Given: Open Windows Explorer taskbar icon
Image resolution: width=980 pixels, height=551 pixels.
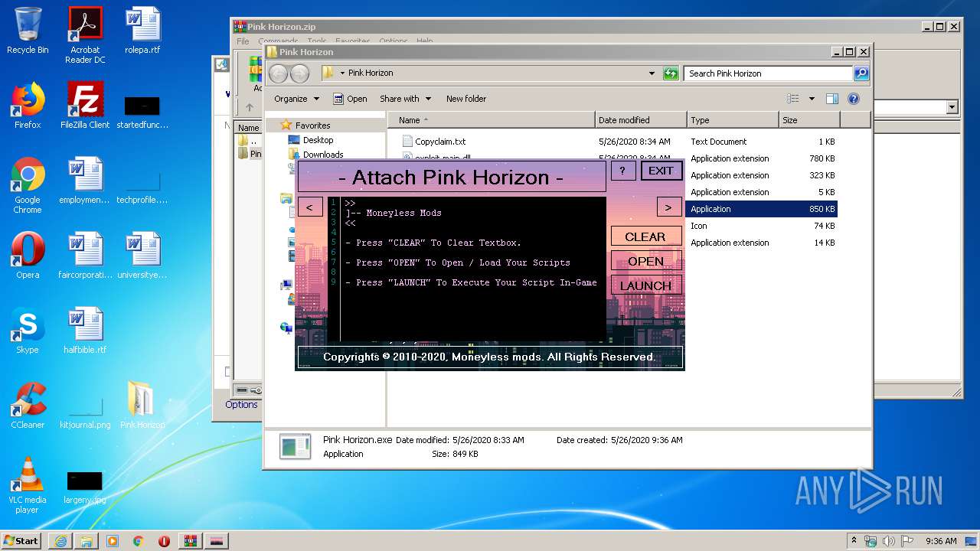Looking at the screenshot, I should [x=87, y=541].
